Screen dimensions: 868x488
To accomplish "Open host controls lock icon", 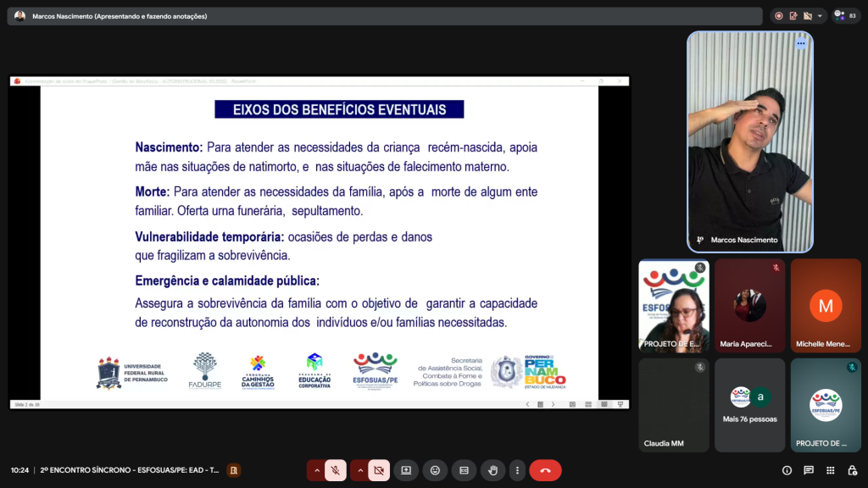I will (x=851, y=470).
